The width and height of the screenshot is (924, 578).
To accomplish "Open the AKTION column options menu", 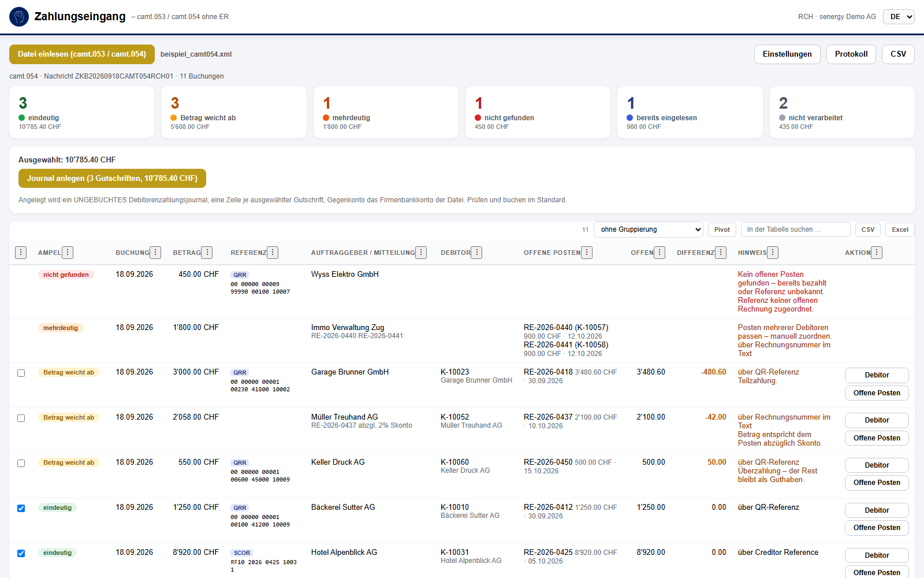I will tap(877, 253).
